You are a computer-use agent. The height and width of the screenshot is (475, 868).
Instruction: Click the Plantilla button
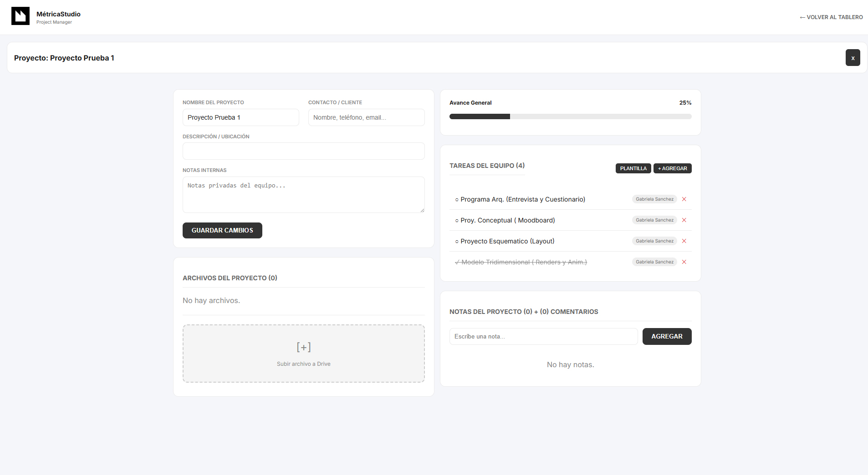tap(633, 168)
